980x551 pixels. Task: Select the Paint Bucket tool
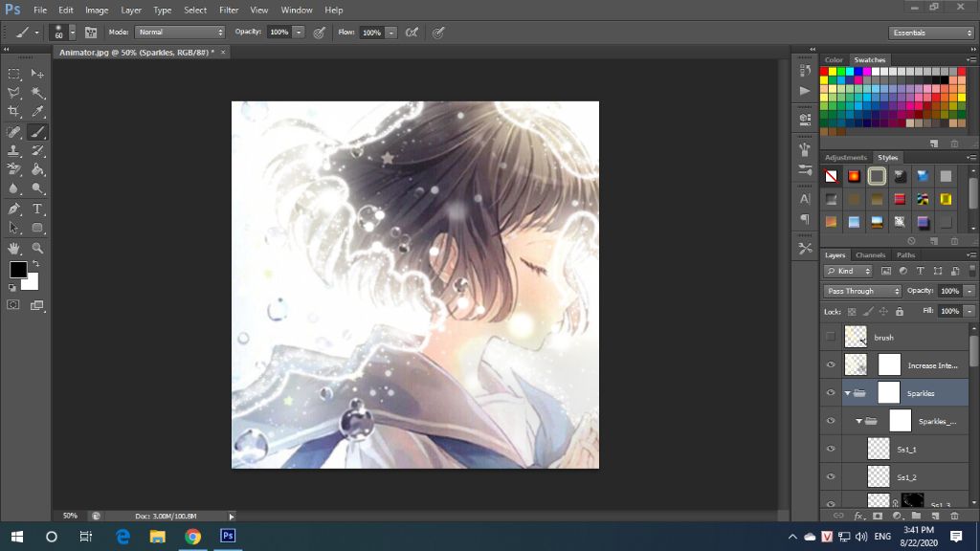(x=37, y=169)
